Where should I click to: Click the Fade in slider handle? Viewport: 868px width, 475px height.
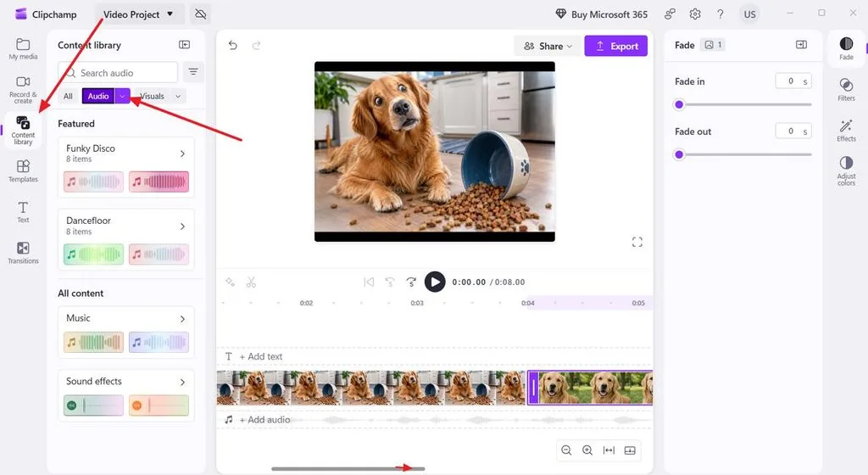[679, 104]
